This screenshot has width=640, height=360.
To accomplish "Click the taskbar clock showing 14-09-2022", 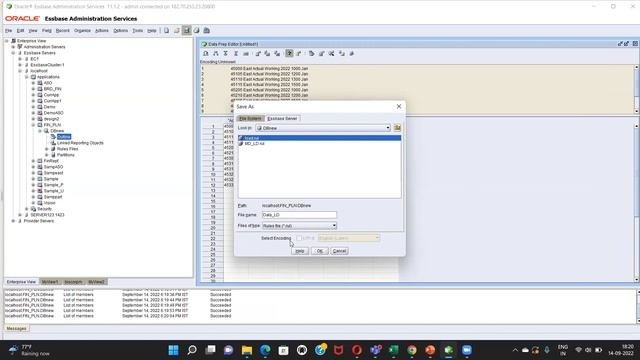I will 620,350.
